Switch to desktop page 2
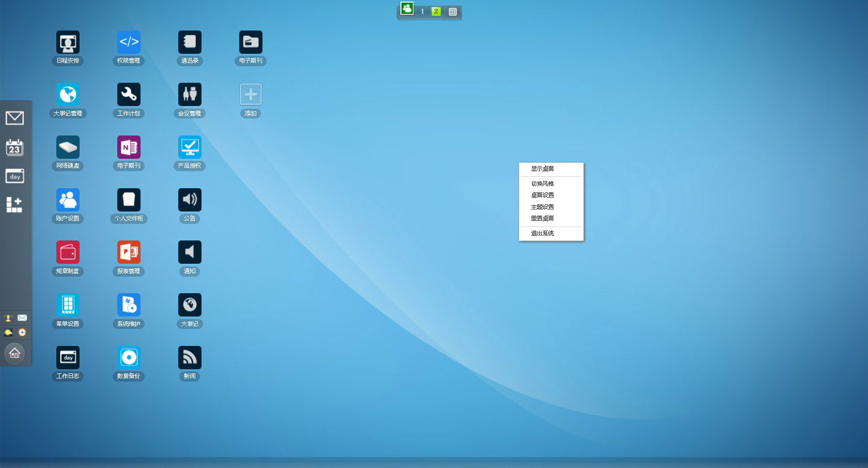 (x=436, y=11)
